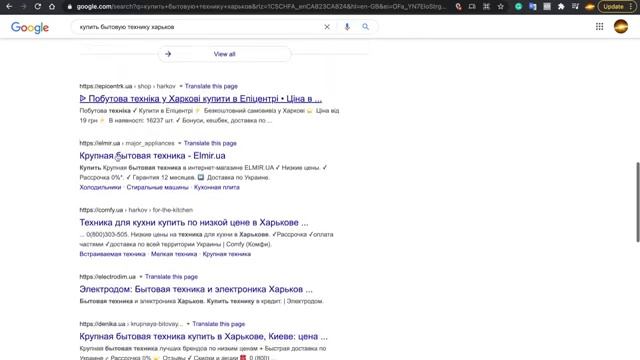Click the https://epicentrk.ua › shop › harkov breadcrumb
The width and height of the screenshot is (640, 360).
[127, 86]
